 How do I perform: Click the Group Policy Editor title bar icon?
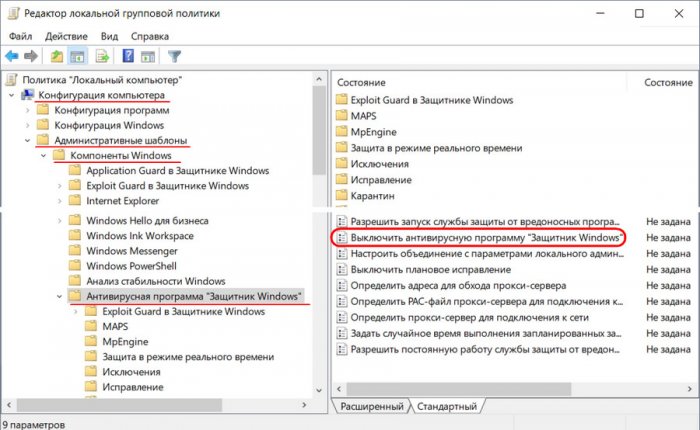[13, 13]
